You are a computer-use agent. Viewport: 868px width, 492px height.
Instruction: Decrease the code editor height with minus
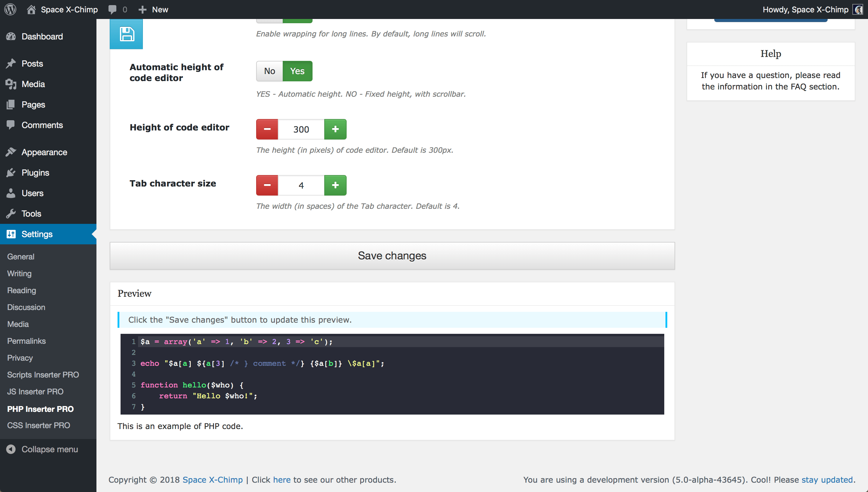267,129
